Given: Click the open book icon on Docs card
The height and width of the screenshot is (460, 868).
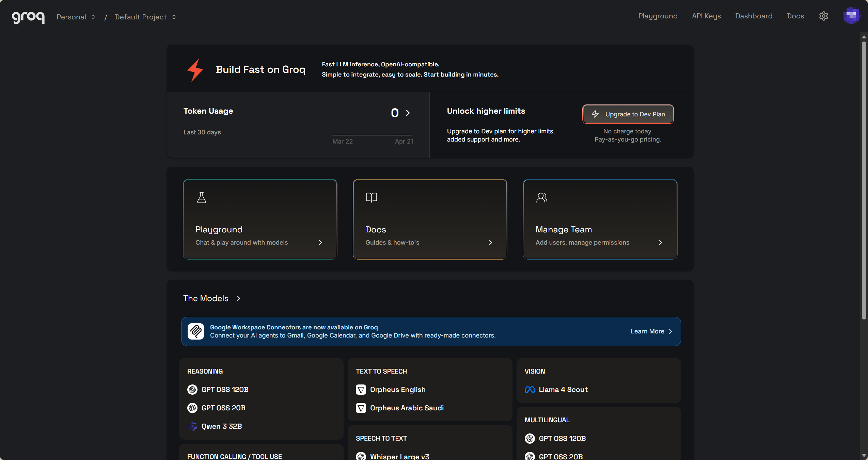Looking at the screenshot, I should click(x=372, y=198).
